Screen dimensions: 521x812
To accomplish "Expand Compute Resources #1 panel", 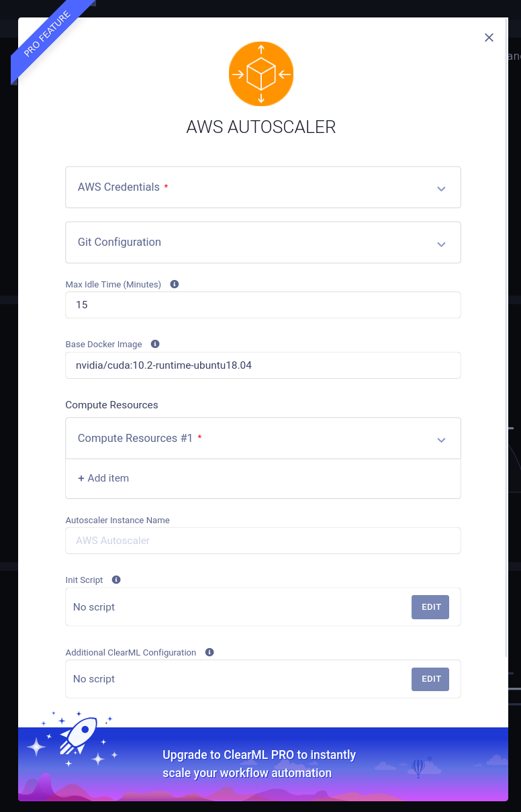I will [x=263, y=439].
